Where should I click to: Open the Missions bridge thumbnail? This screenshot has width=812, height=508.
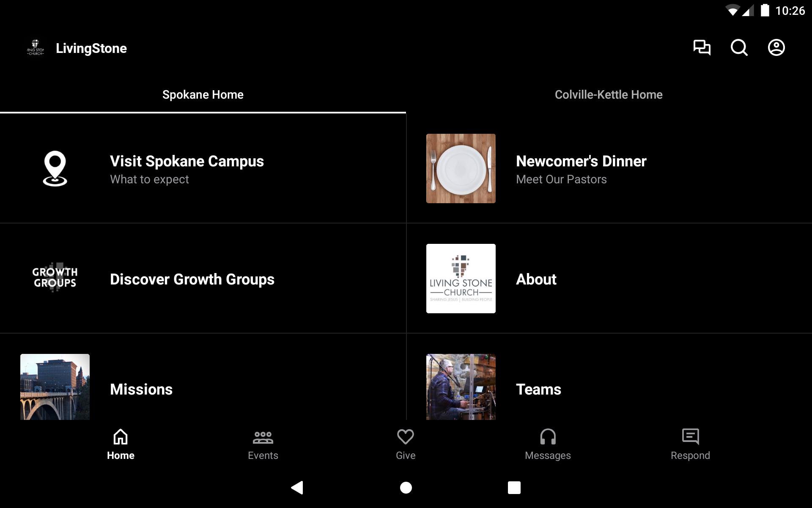coord(55,387)
